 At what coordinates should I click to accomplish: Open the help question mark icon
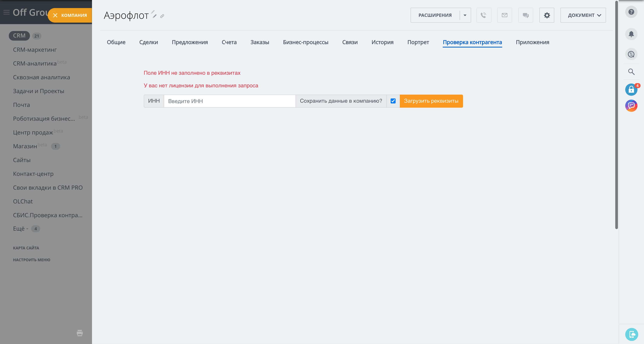click(631, 12)
